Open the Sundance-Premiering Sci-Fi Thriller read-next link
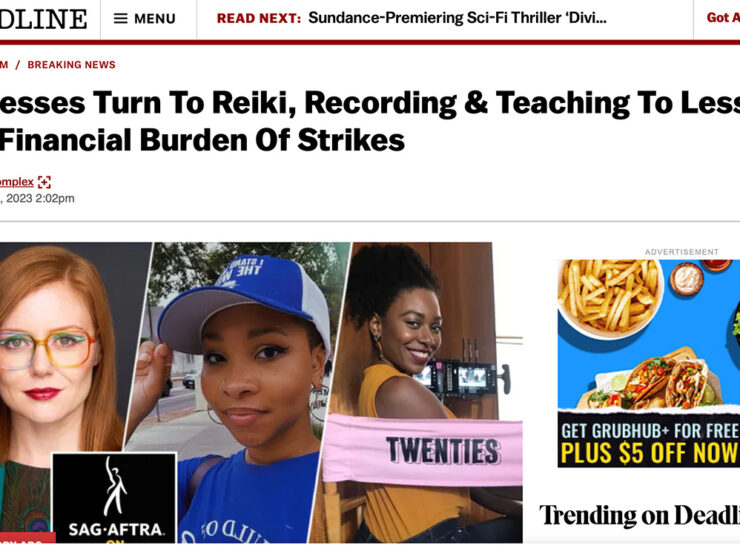The image size is (740, 560). click(457, 18)
